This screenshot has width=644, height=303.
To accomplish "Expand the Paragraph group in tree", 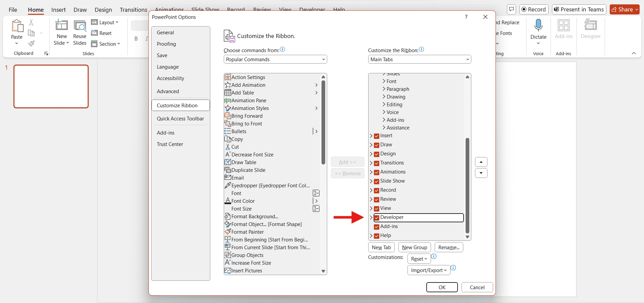I will click(384, 89).
